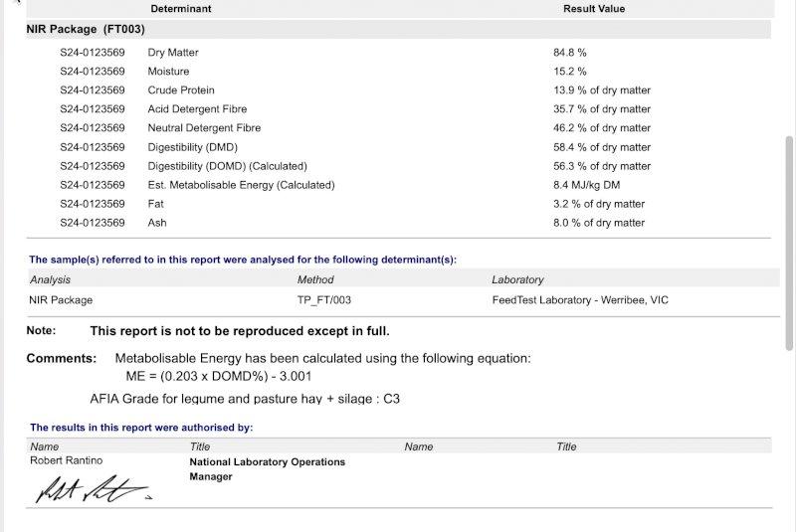This screenshot has height=532, width=796.
Task: Click the second 'Title' column header
Action: coord(566,446)
